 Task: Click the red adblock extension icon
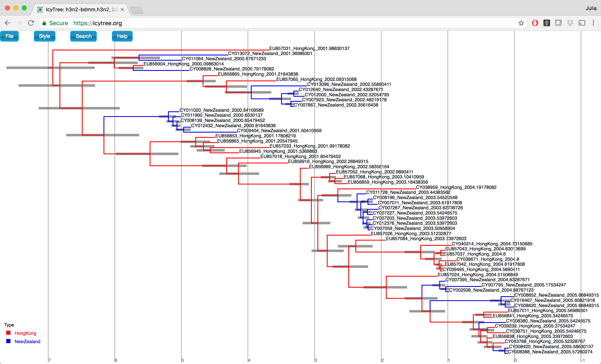(x=535, y=23)
